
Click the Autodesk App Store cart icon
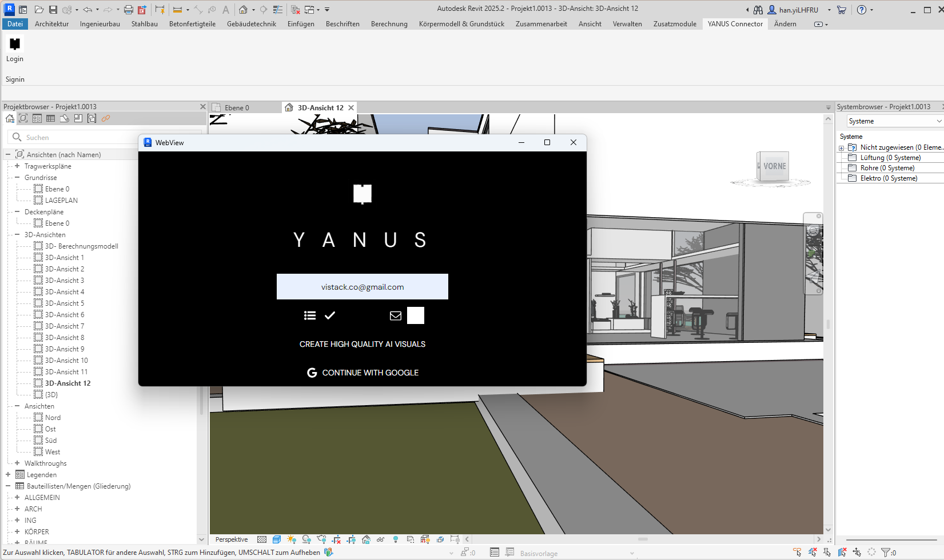pyautogui.click(x=842, y=10)
